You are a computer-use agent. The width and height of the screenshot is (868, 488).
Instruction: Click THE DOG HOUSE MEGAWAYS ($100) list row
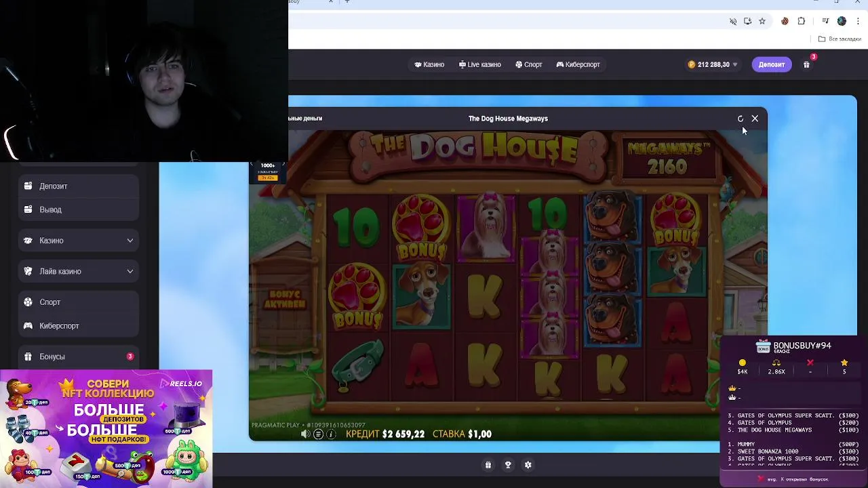click(x=793, y=430)
